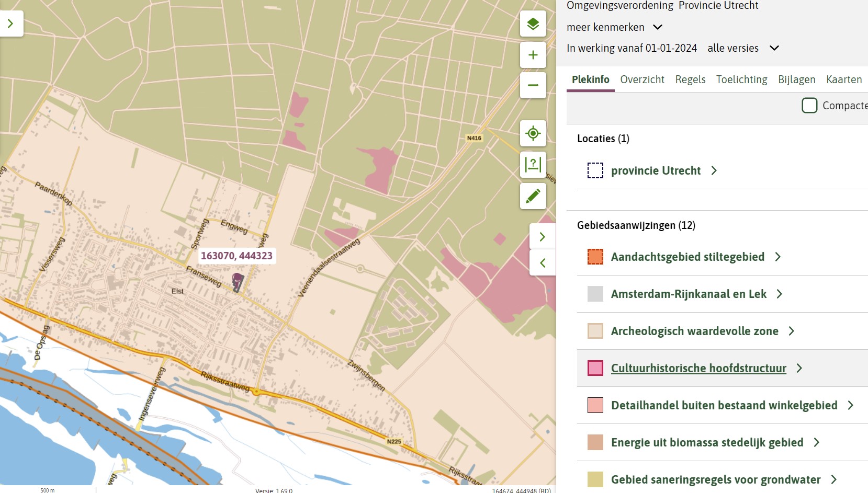Click the Locaties (1) heading
868x493 pixels.
tap(603, 139)
